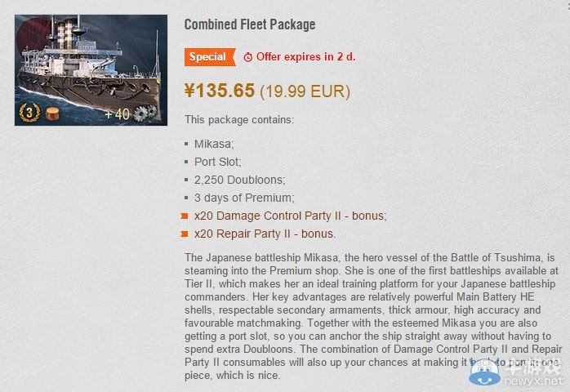The height and width of the screenshot is (392, 570).
Task: Click the Offer expires in 2 d. text
Action: coord(305,57)
